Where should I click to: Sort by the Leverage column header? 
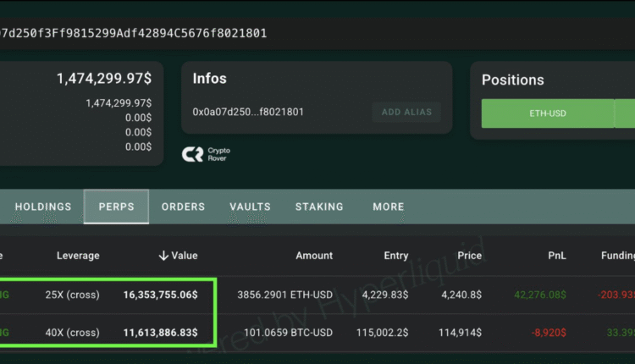click(78, 256)
